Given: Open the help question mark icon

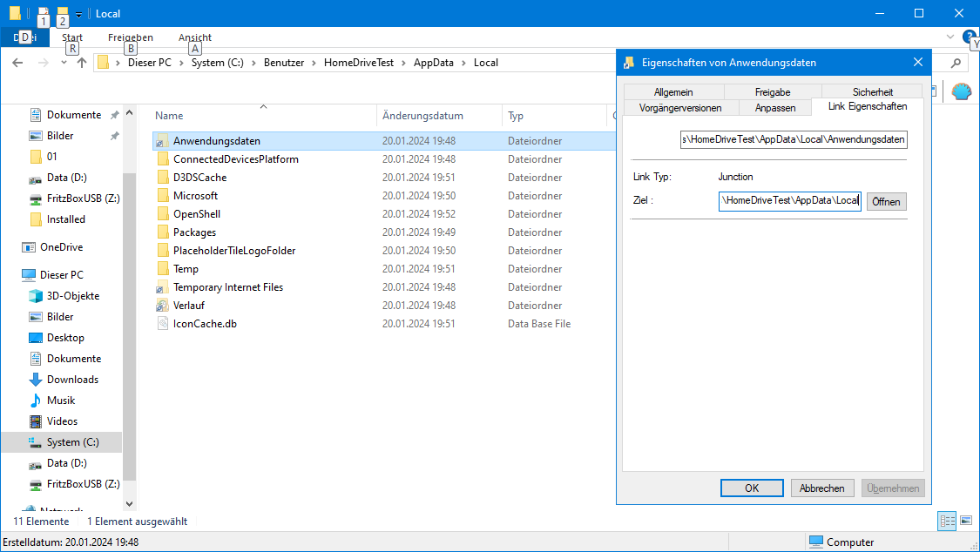Looking at the screenshot, I should coord(969,37).
